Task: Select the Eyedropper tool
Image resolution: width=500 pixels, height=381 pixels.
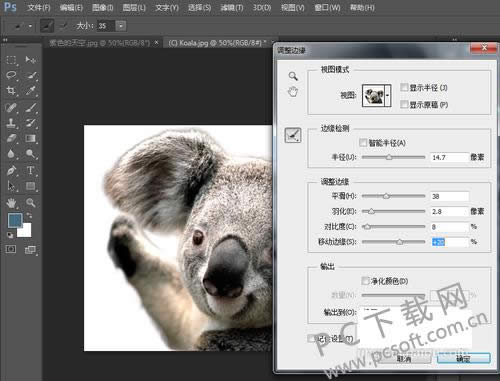Action: [31, 90]
